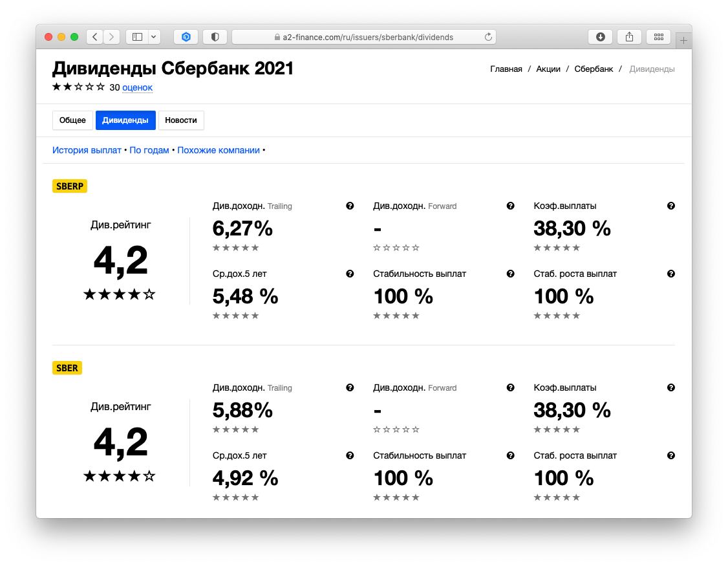This screenshot has width=728, height=566.
Task: Show downloads via the download arrow icon
Action: [601, 37]
